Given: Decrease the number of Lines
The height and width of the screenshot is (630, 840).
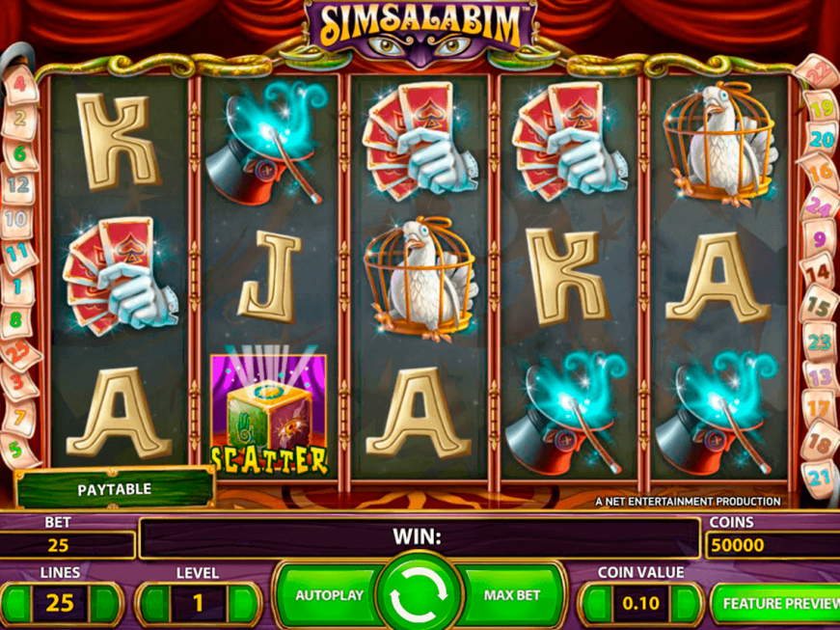Looking at the screenshot, I should click(x=15, y=604).
